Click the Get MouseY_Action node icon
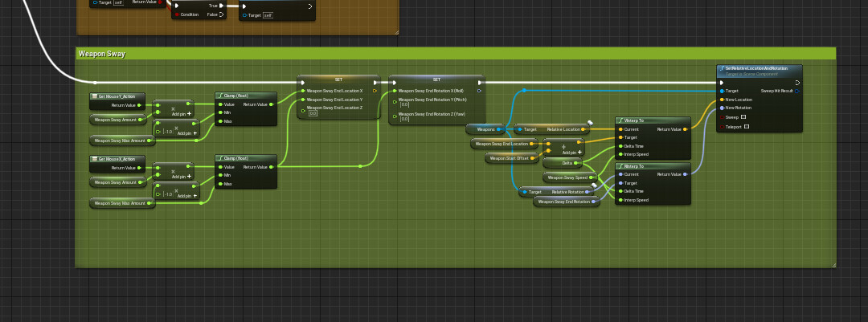 tap(94, 96)
